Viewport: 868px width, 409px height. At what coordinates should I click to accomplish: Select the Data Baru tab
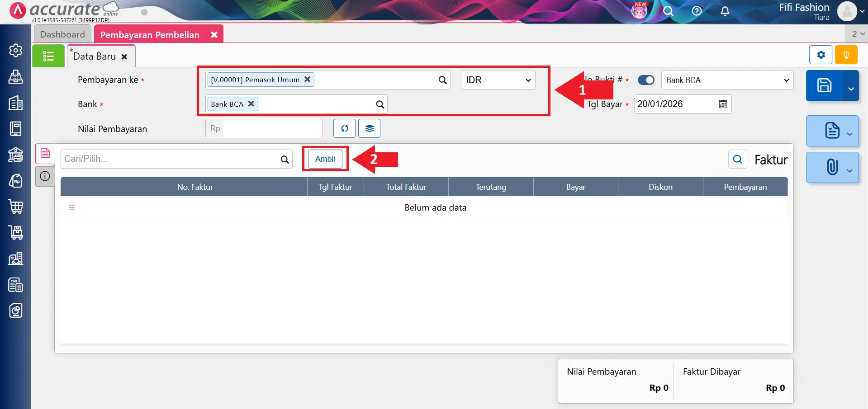click(95, 56)
